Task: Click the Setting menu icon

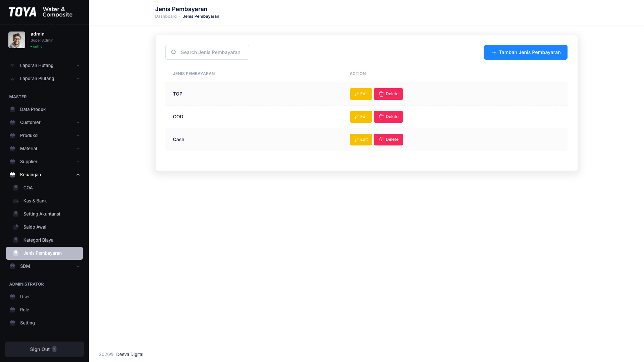Action: [x=12, y=323]
